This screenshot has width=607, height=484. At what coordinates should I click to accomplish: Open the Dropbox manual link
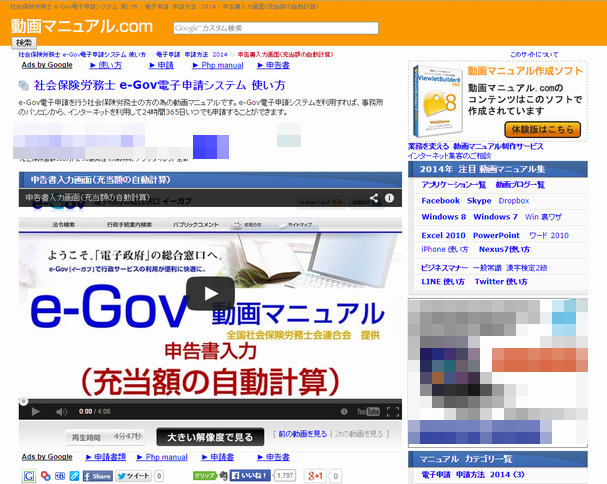(514, 201)
